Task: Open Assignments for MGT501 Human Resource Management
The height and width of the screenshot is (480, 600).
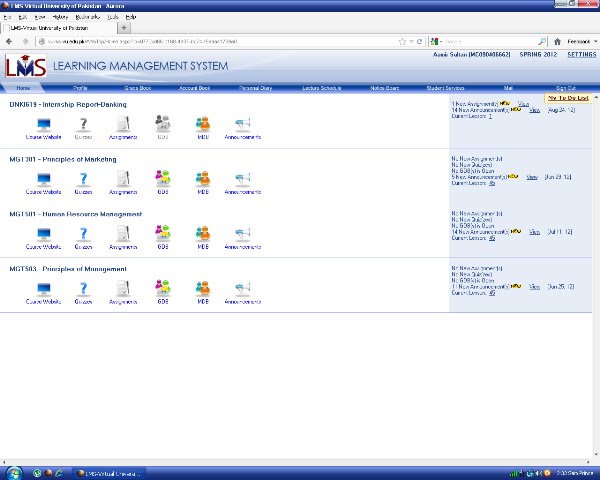Action: [x=123, y=238]
